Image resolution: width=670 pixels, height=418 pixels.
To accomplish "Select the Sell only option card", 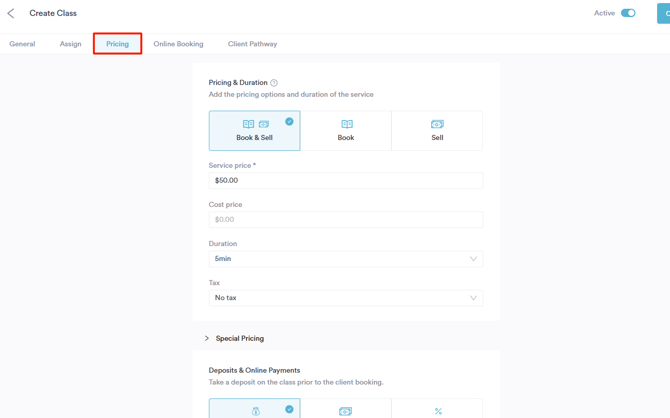I will [x=437, y=131].
